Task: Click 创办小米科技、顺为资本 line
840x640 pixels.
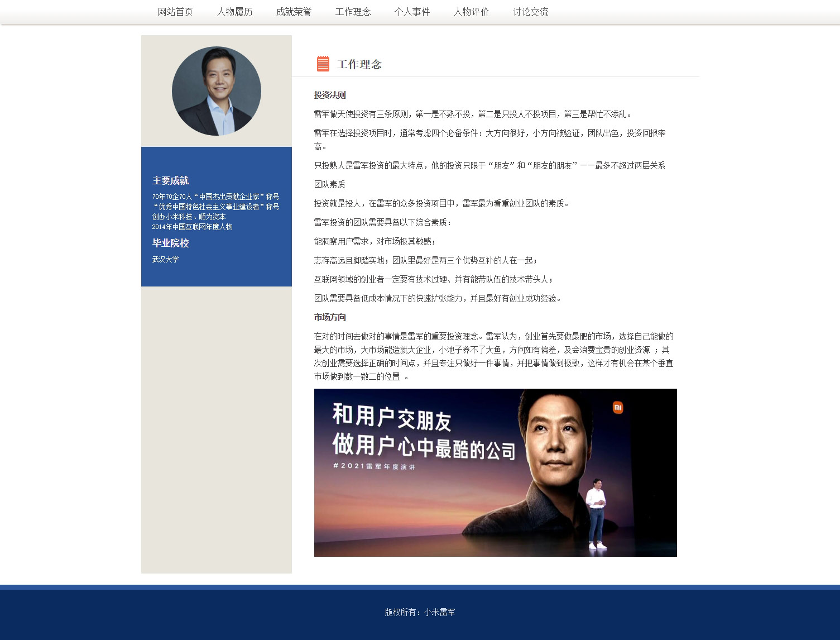Action: (189, 217)
